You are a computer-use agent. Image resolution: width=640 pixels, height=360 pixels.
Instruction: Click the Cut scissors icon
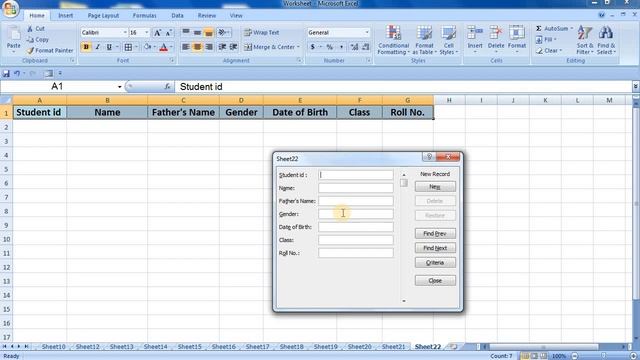tap(30, 29)
